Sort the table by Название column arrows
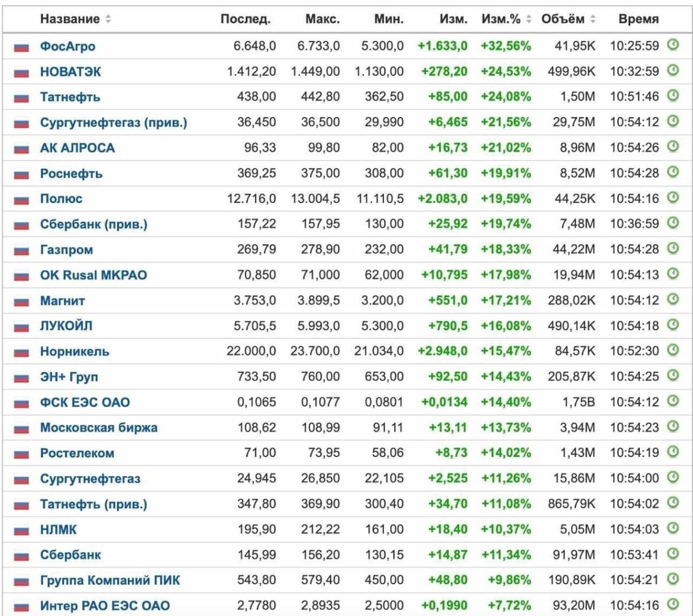 [x=108, y=19]
